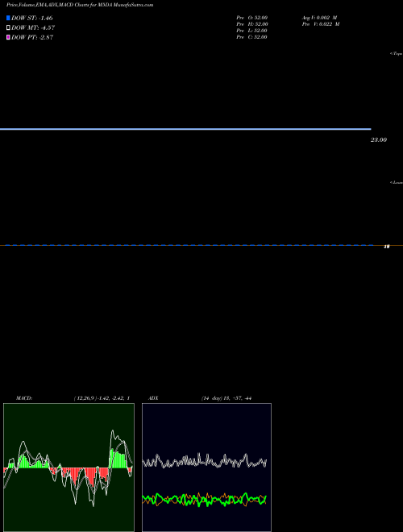403x532 pixels.
Task: Click the blue DOW ST legend swatch
Action: pyautogui.click(x=8, y=18)
